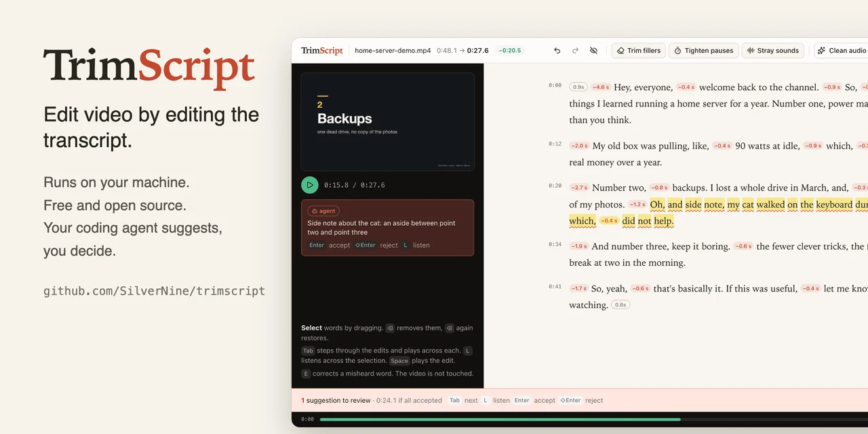Click the -1.2 s chip before "Oh,"
Image resolution: width=868 pixels, height=434 pixels.
[637, 204]
